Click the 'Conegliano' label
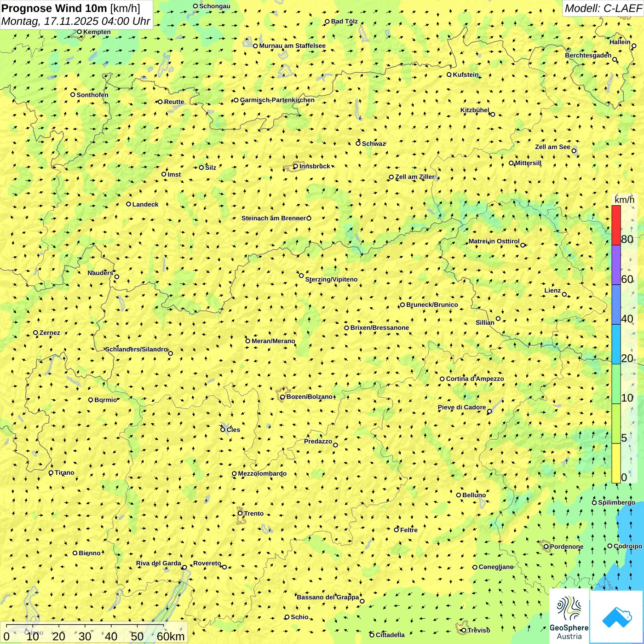The image size is (644, 644). [496, 567]
